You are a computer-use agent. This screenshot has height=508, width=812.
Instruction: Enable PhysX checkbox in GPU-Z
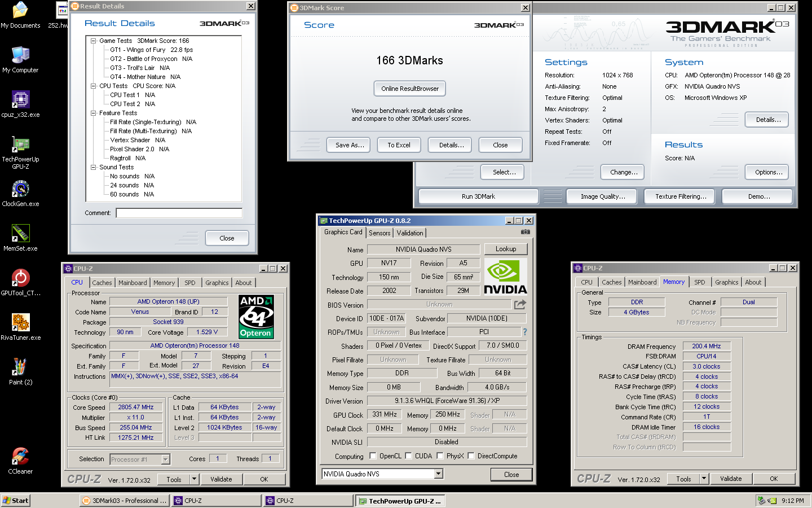tap(440, 456)
